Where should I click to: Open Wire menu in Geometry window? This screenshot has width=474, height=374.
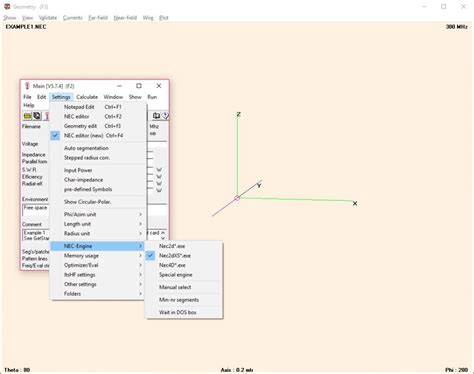click(148, 18)
